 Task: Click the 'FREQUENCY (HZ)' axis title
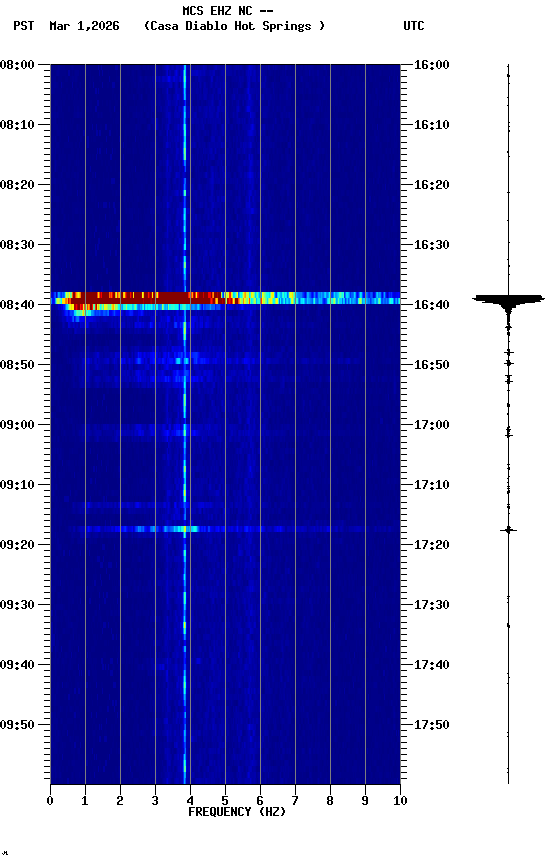[237, 812]
